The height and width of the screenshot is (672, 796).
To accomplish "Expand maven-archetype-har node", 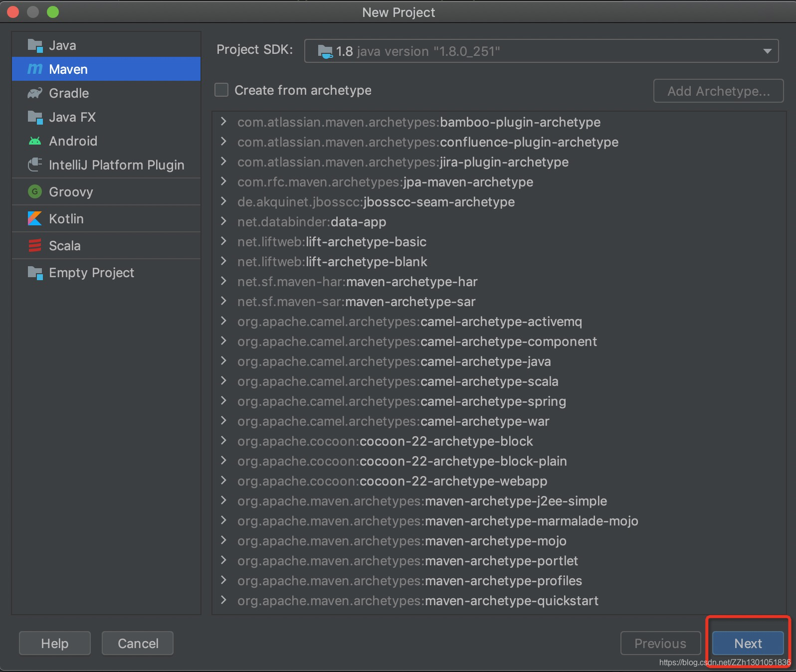I will tap(223, 281).
